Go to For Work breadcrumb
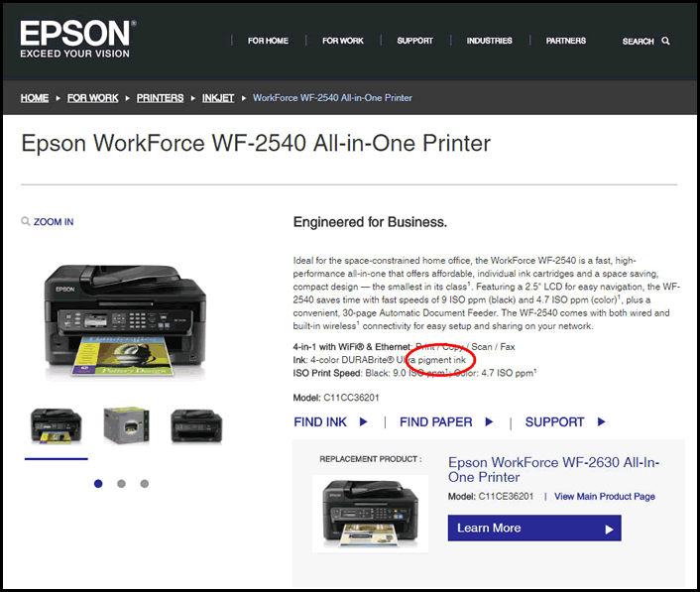Screen dimensions: 700x592 (93, 98)
